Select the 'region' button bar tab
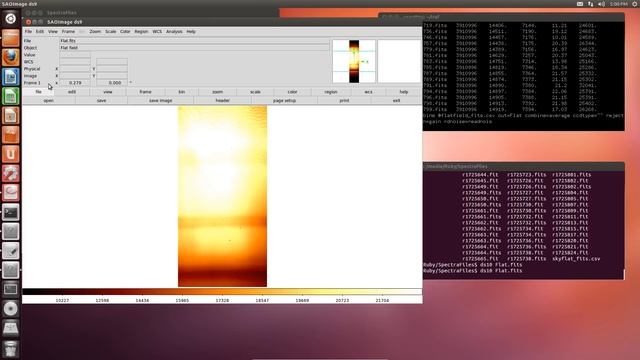 [331, 92]
